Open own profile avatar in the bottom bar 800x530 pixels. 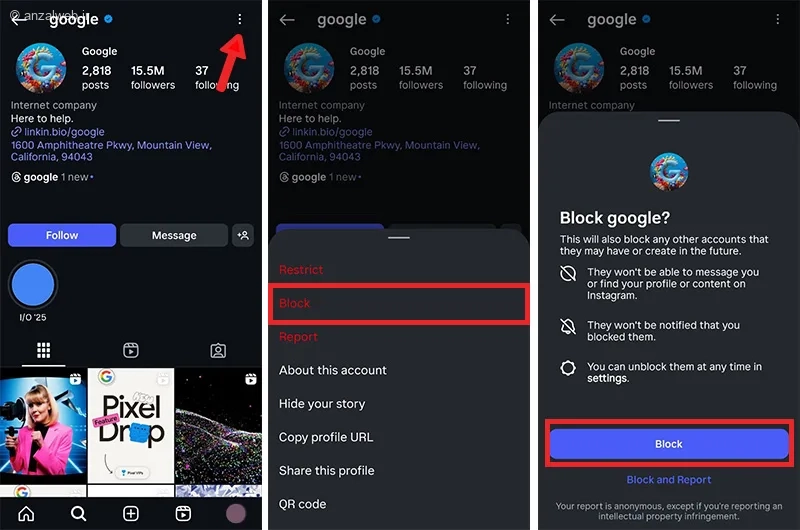[236, 513]
